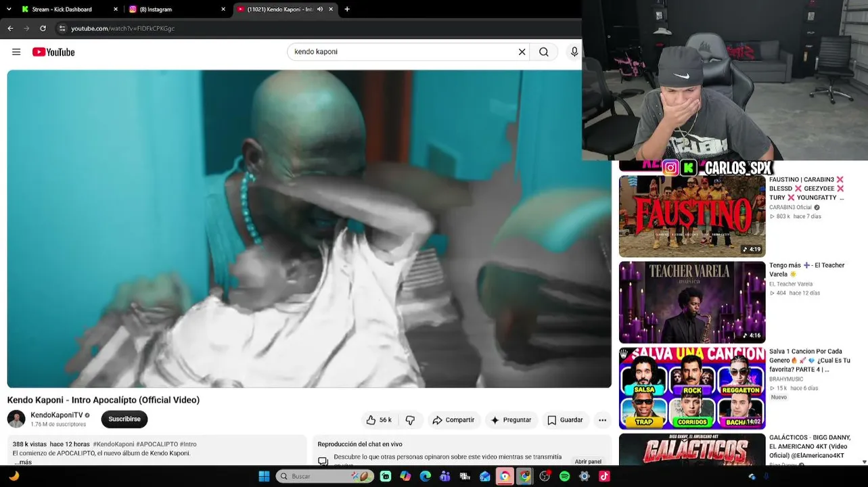
Task: Ask about the video with Preguntar
Action: (x=511, y=420)
